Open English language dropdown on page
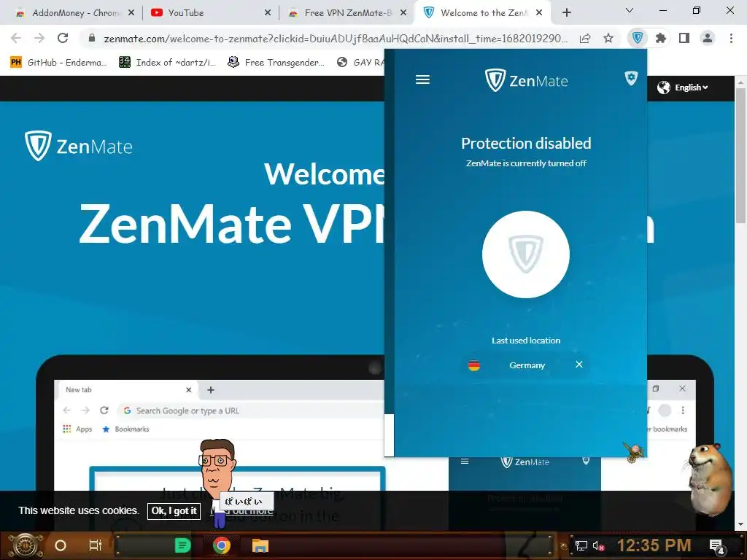Screen dimensions: 747x560 pyautogui.click(x=683, y=87)
